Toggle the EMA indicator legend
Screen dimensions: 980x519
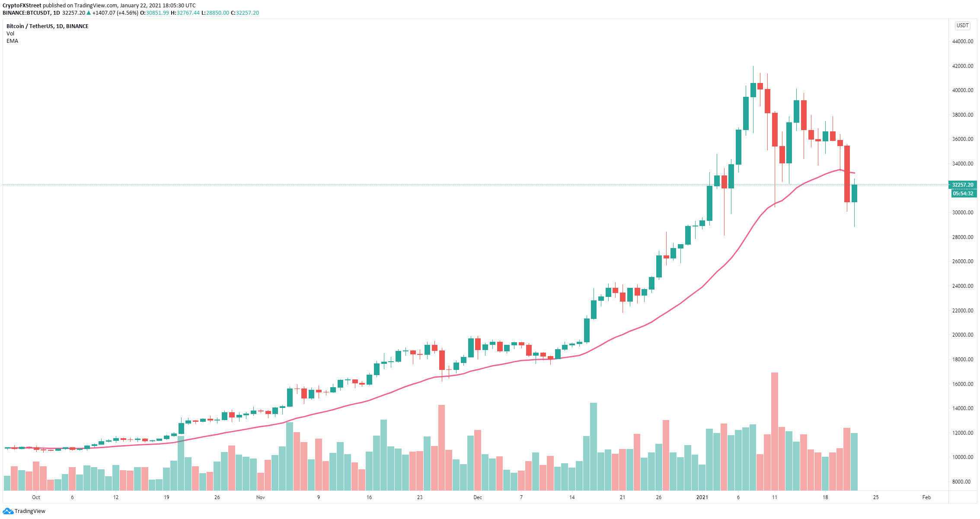coord(12,41)
